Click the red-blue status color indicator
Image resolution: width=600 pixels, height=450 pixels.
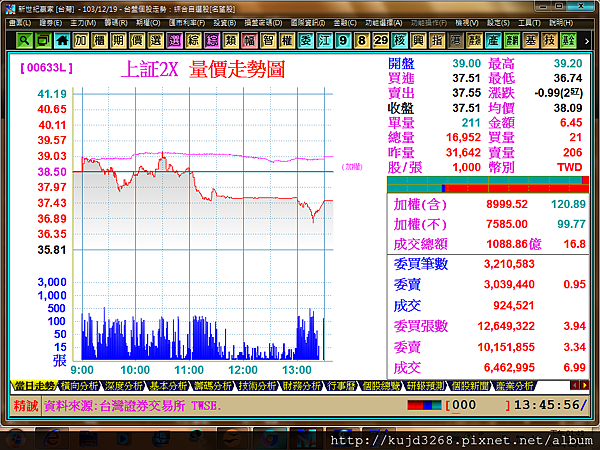tap(424, 405)
